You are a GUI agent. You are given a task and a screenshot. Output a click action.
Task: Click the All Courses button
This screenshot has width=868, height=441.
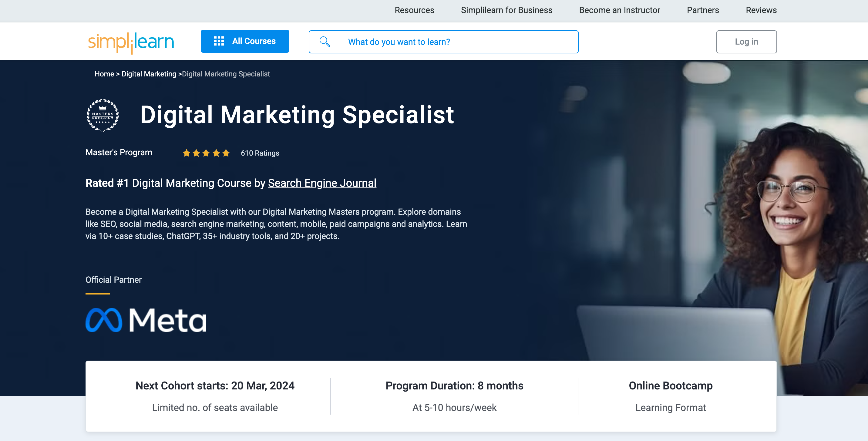tap(245, 41)
